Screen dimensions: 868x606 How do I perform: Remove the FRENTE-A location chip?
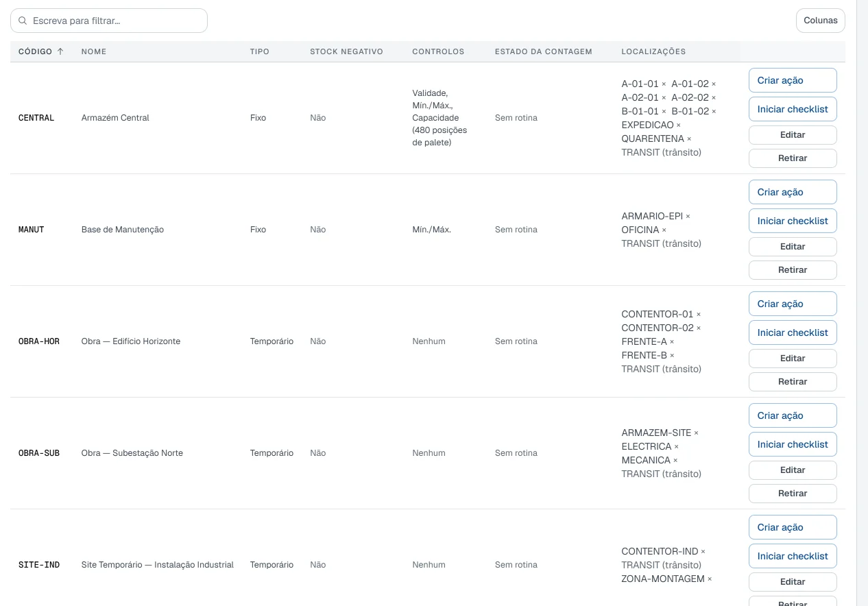click(672, 342)
